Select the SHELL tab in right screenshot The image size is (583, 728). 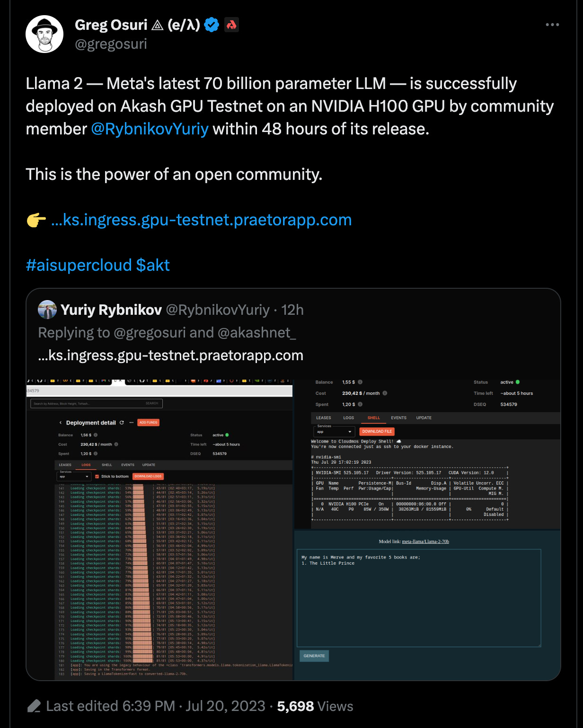(x=374, y=418)
